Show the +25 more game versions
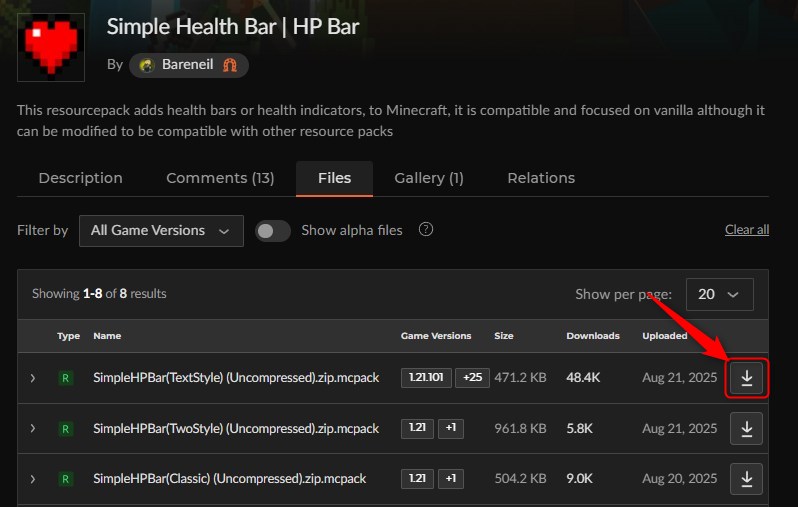798x507 pixels. click(x=472, y=378)
